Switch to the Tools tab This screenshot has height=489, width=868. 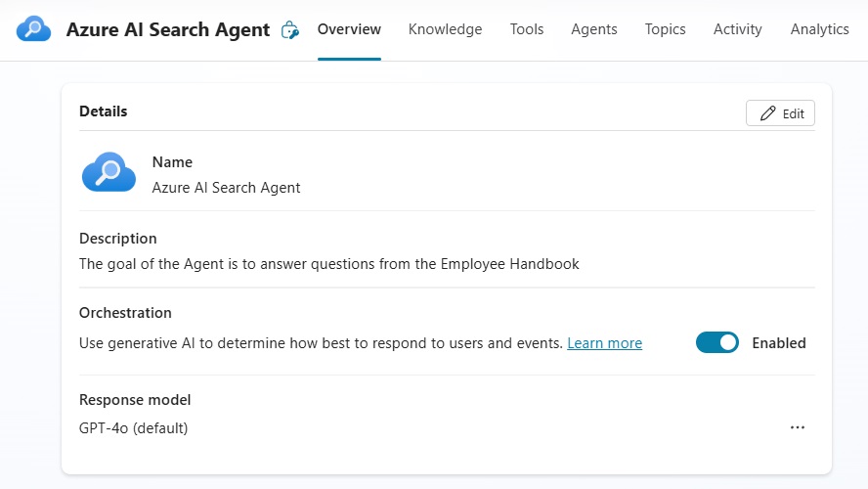coord(527,29)
